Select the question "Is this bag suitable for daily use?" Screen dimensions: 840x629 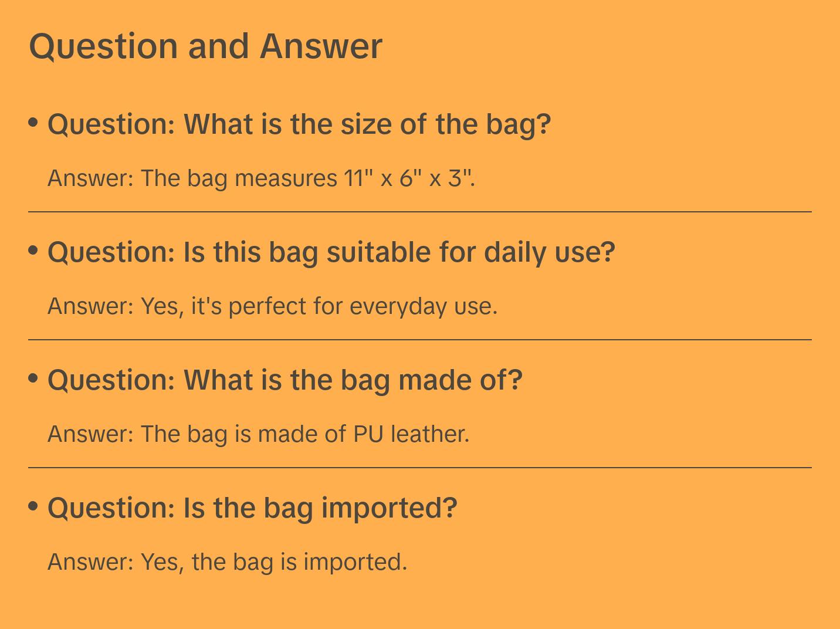tap(331, 252)
